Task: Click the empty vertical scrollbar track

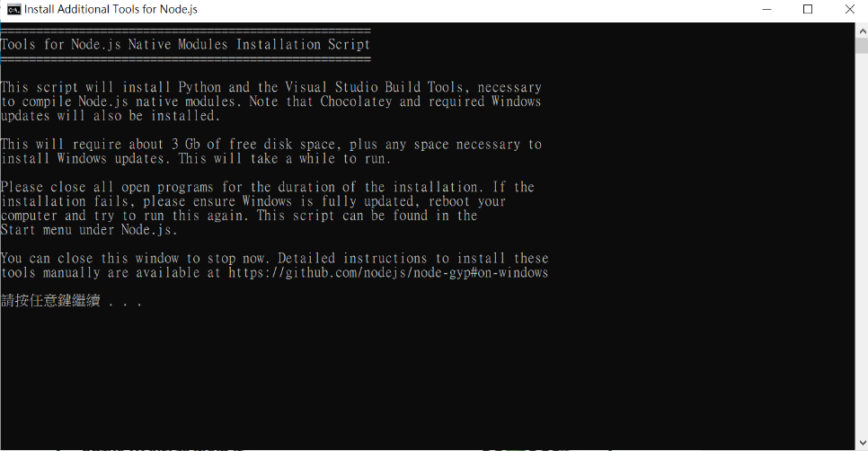Action: (862, 243)
